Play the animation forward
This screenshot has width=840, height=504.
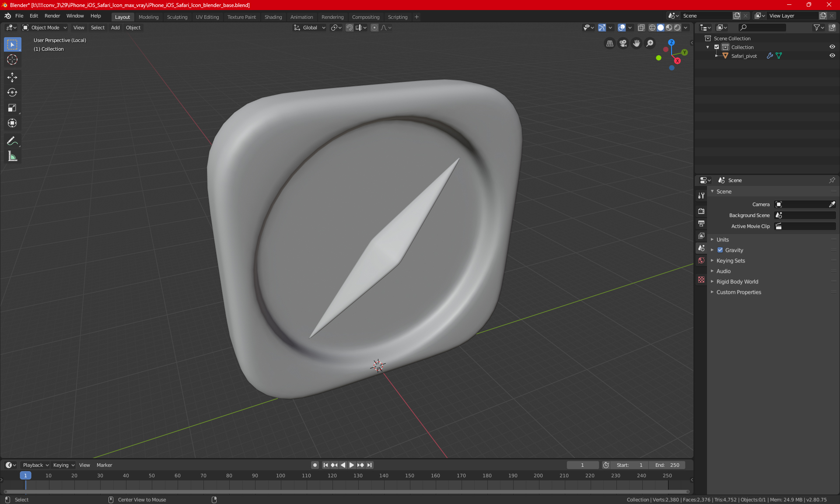tap(351, 465)
